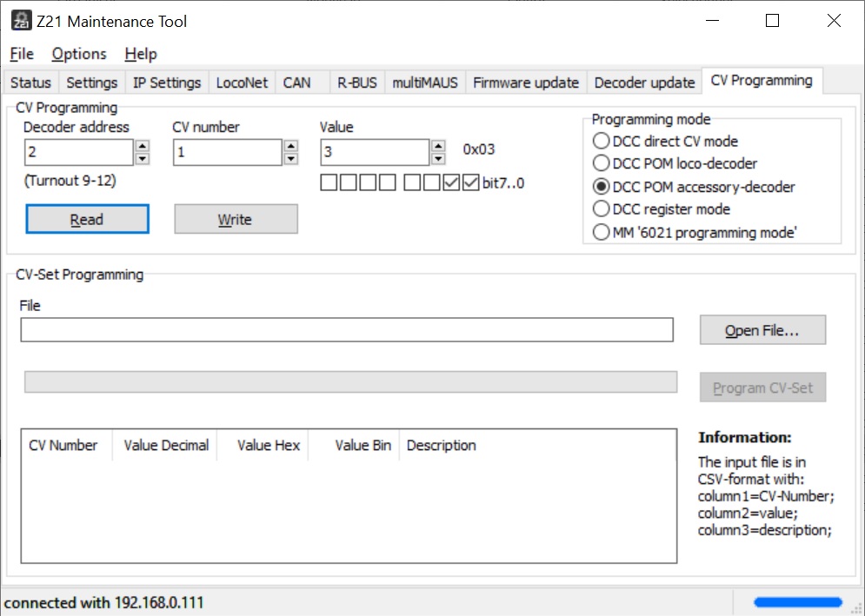Toggle the bit 4 checkbox
Image resolution: width=865 pixels, height=616 pixels.
tap(387, 182)
